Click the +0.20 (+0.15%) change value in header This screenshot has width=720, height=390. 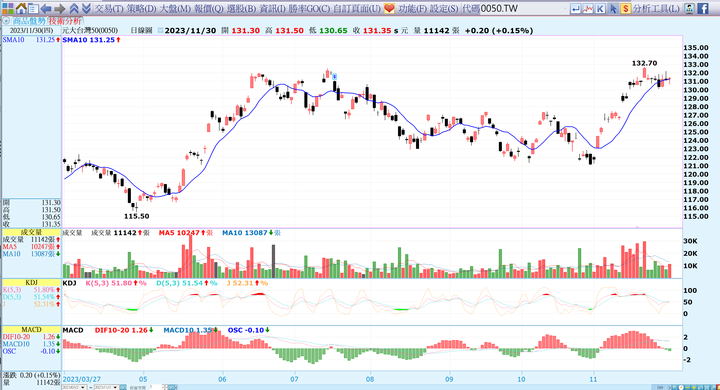[499, 30]
